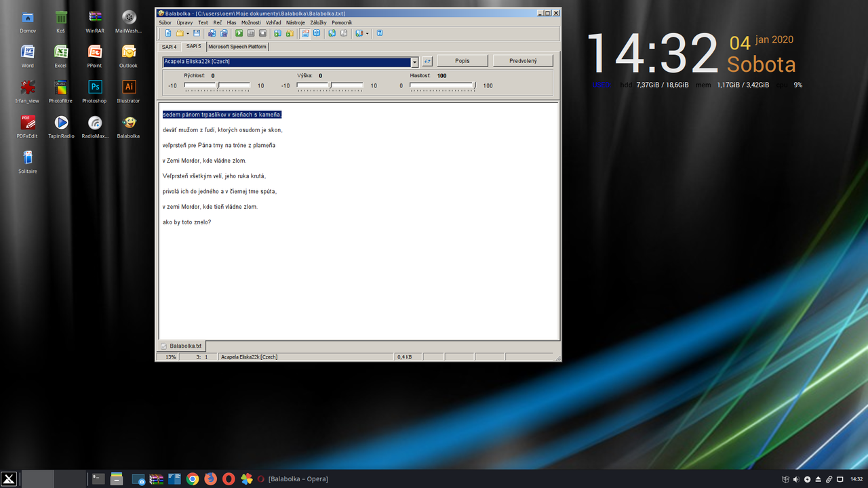Open the Nástroje menu
This screenshot has width=868, height=488.
point(296,22)
